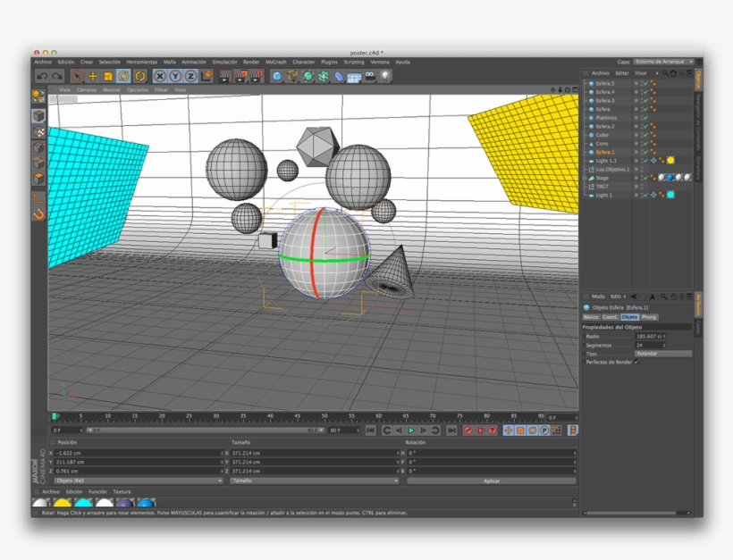Click the Aplicar button
Viewport: 733px width, 560px height.
(x=491, y=481)
